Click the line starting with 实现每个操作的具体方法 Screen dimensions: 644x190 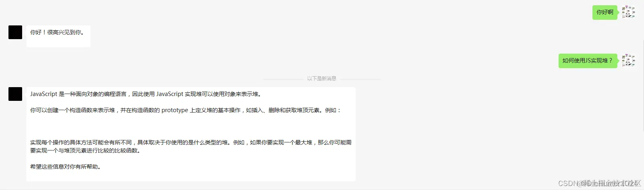[x=191, y=142]
